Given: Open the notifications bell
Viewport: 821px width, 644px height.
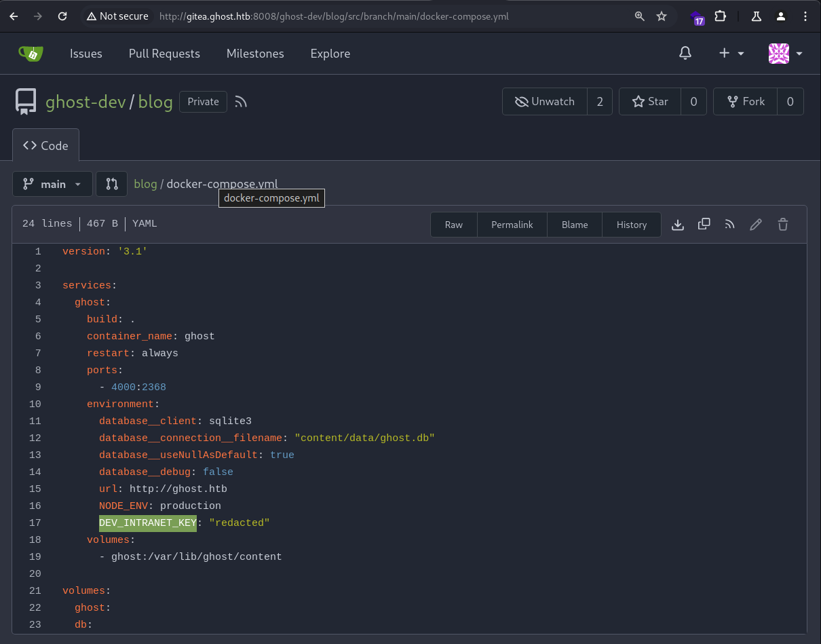Looking at the screenshot, I should coord(685,53).
